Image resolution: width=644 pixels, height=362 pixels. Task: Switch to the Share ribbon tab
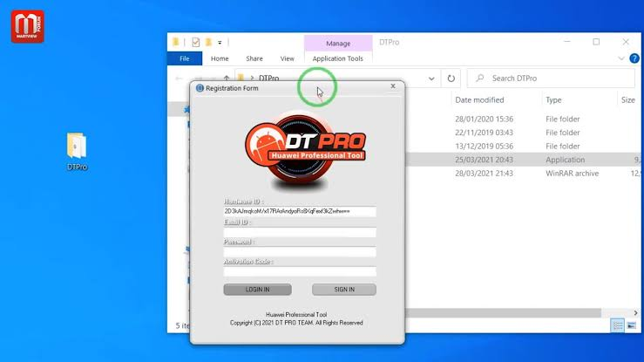pyautogui.click(x=254, y=58)
